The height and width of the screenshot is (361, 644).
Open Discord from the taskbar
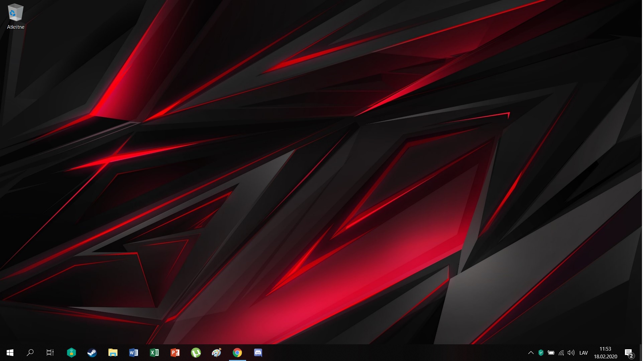[258, 353]
